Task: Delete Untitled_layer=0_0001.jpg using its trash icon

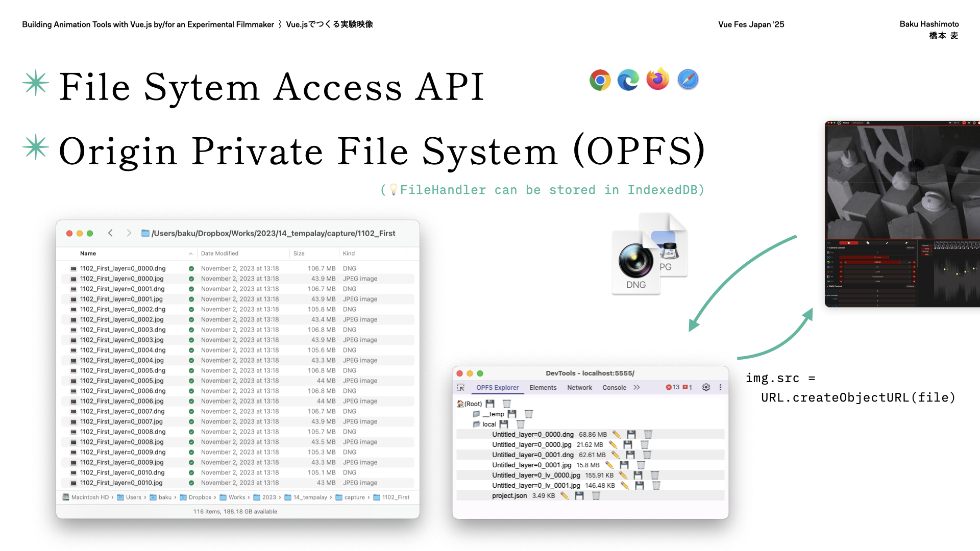Action: click(641, 465)
